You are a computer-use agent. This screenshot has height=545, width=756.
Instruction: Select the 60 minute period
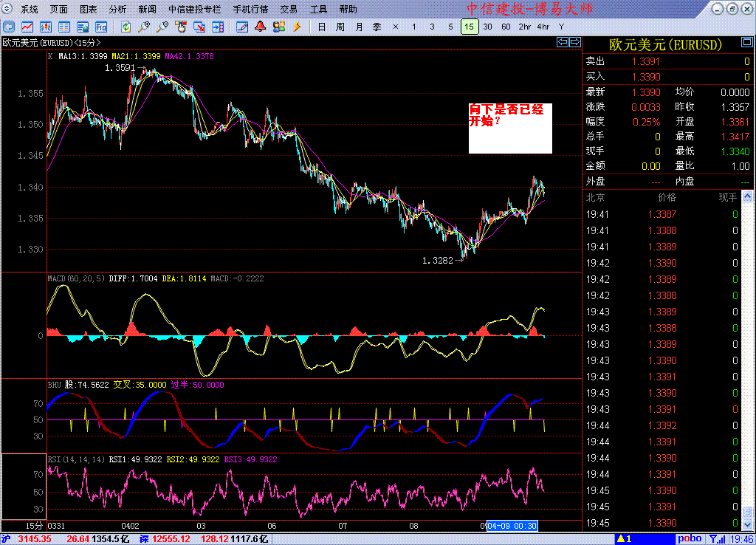click(506, 27)
